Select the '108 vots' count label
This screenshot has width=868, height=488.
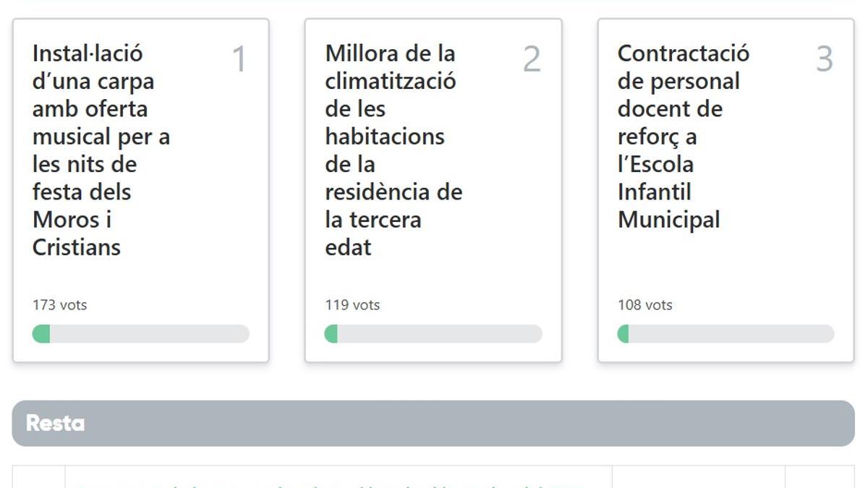point(644,304)
